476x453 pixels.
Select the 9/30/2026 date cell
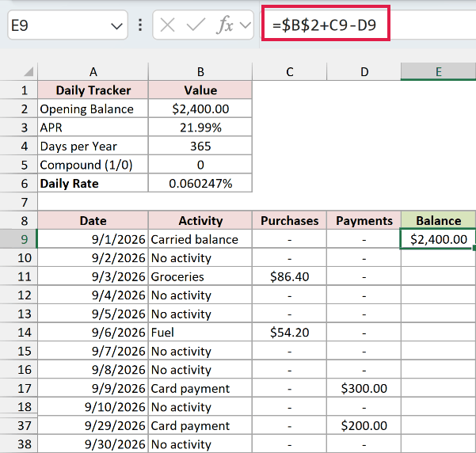[93, 443]
